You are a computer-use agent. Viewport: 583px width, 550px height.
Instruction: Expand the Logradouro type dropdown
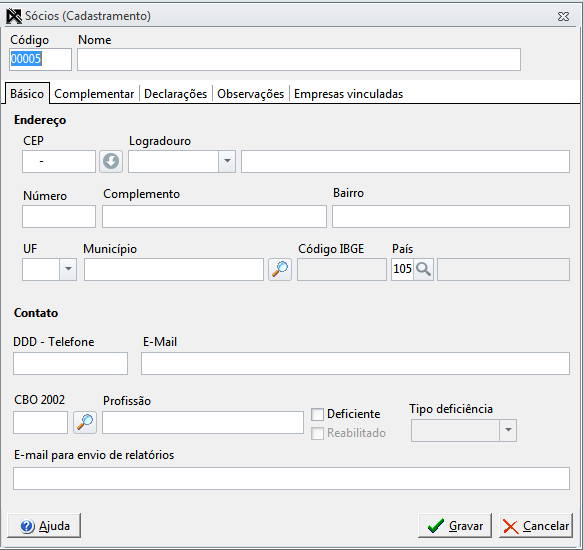tap(227, 161)
